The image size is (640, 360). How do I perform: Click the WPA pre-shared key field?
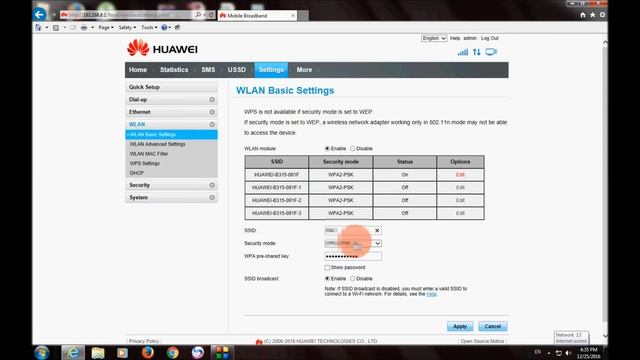click(353, 256)
